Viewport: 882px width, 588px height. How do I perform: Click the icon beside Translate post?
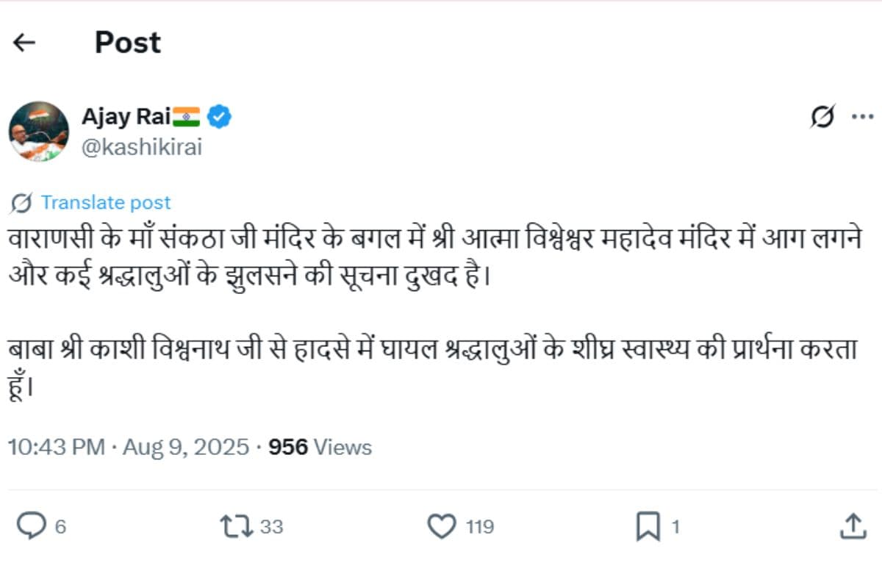23,202
